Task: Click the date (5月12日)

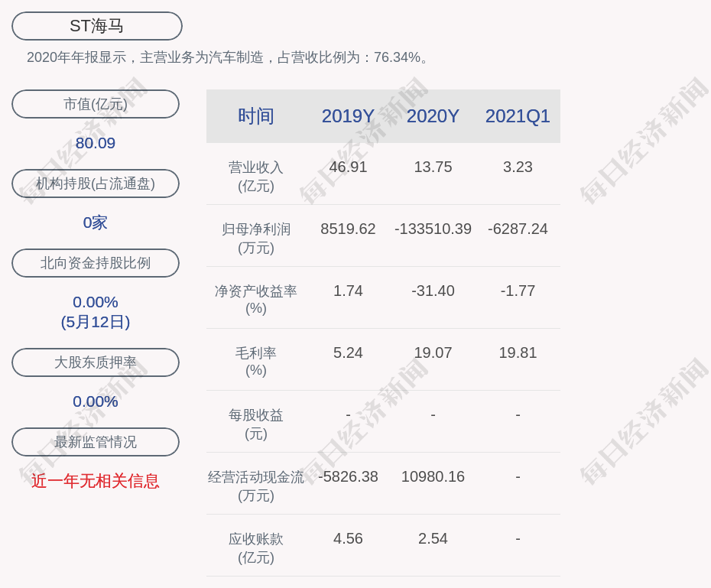Action: click(x=96, y=322)
